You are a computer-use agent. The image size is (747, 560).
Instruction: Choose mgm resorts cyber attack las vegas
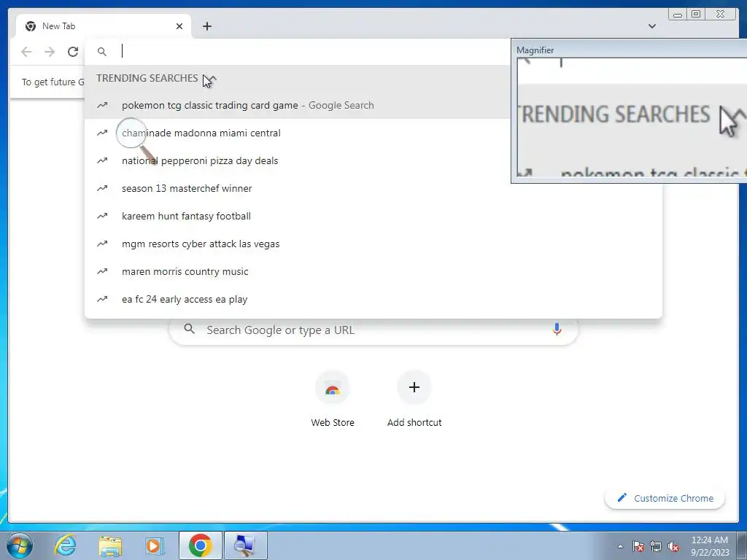[x=373, y=244]
